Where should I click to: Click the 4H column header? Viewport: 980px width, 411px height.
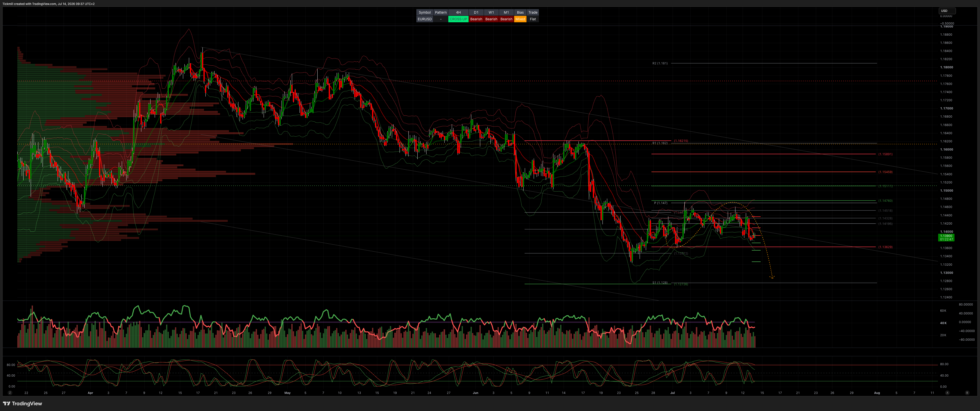458,13
